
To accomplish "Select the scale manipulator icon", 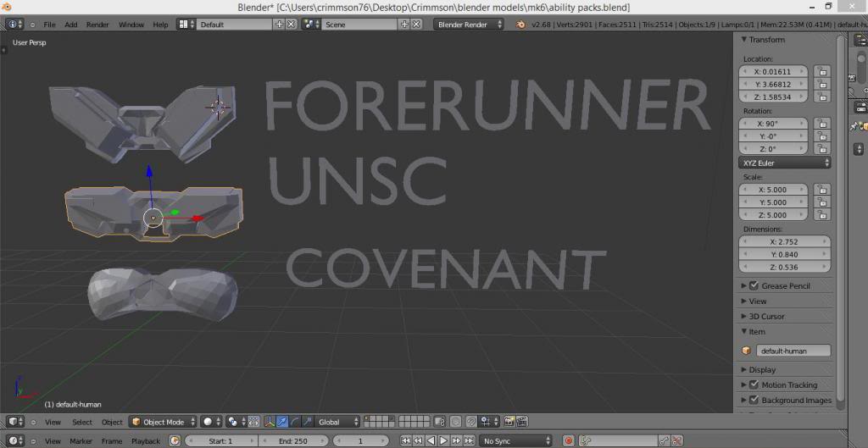I will pos(308,422).
